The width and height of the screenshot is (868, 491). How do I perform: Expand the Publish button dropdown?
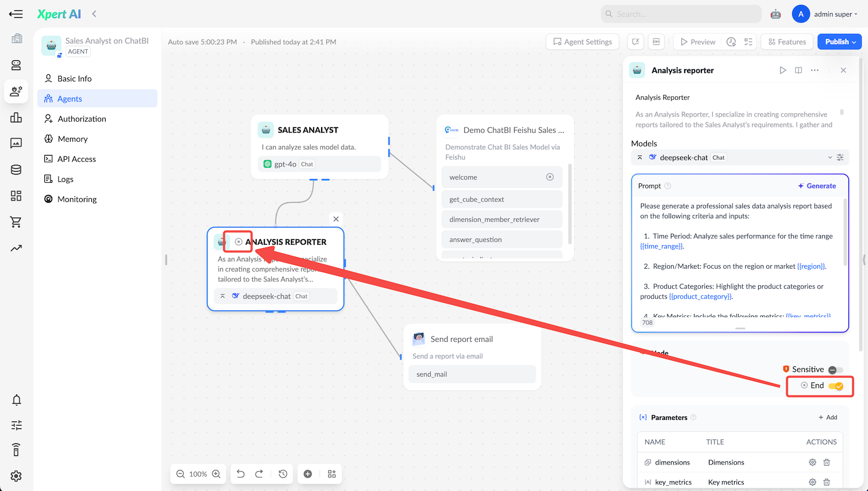tap(854, 42)
